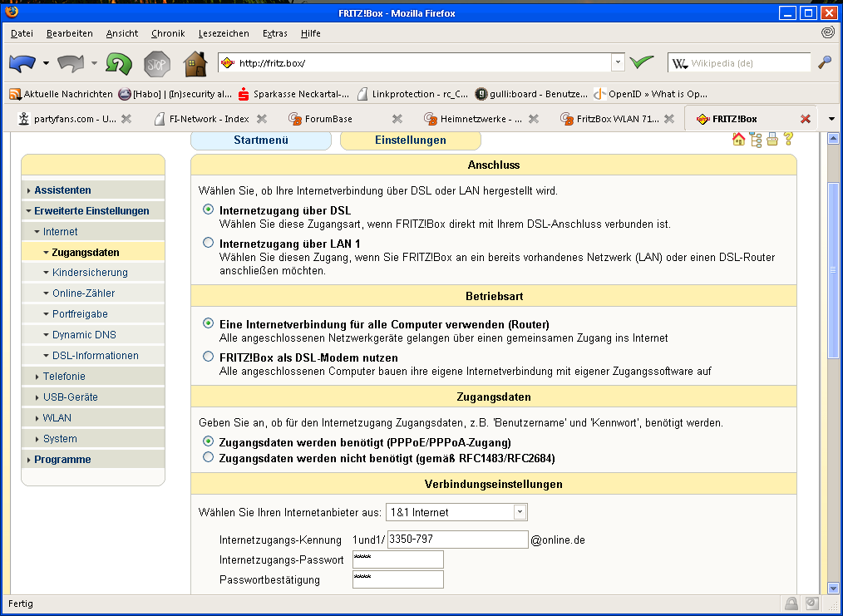Collapse Erweiterte Einstellungen in sidebar
This screenshot has width=843, height=616.
coord(91,211)
